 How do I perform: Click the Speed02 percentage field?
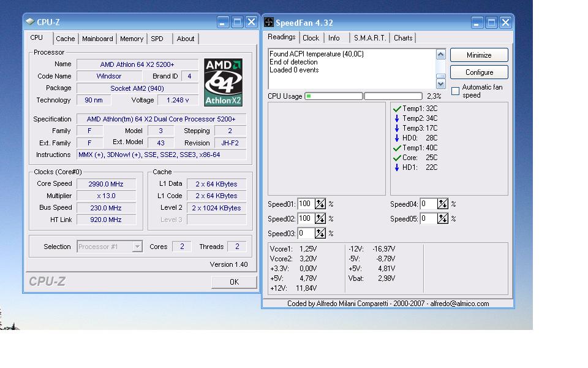(x=306, y=218)
